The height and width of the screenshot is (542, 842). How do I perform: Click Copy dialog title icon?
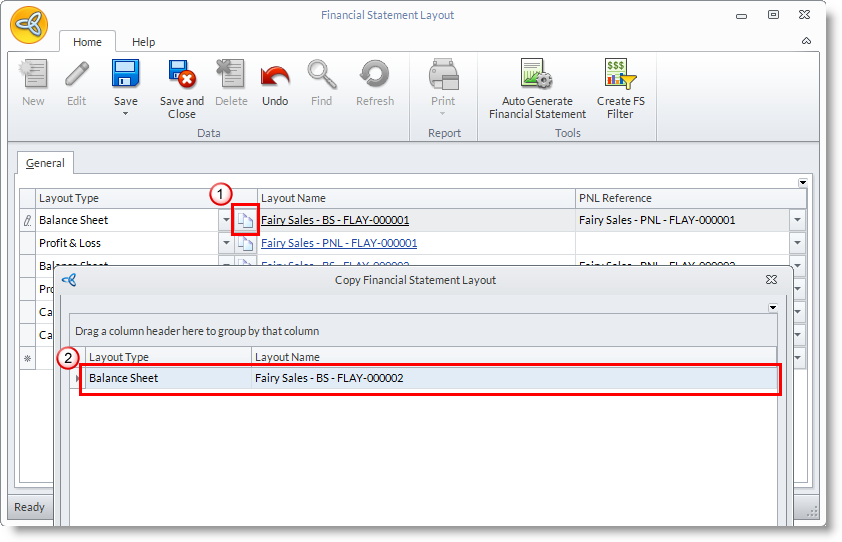coord(69,280)
